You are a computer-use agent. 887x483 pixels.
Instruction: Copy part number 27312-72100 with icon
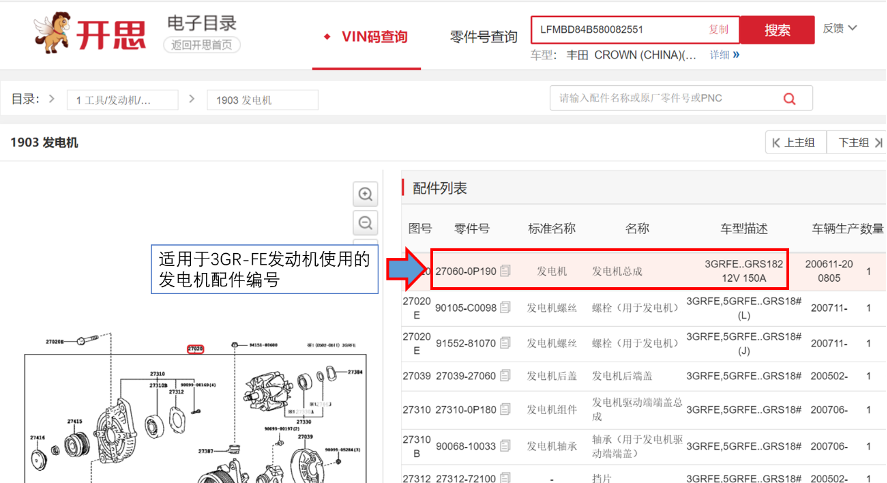tap(505, 477)
